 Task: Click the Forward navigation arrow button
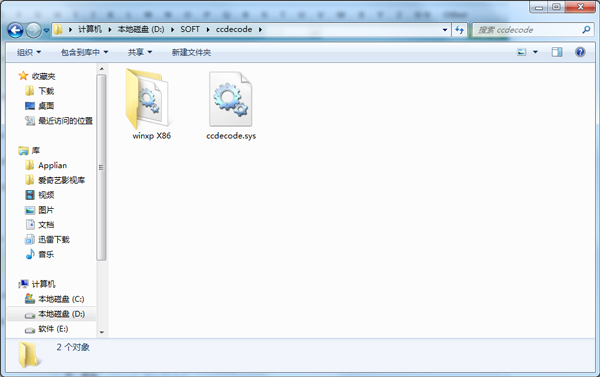point(33,30)
